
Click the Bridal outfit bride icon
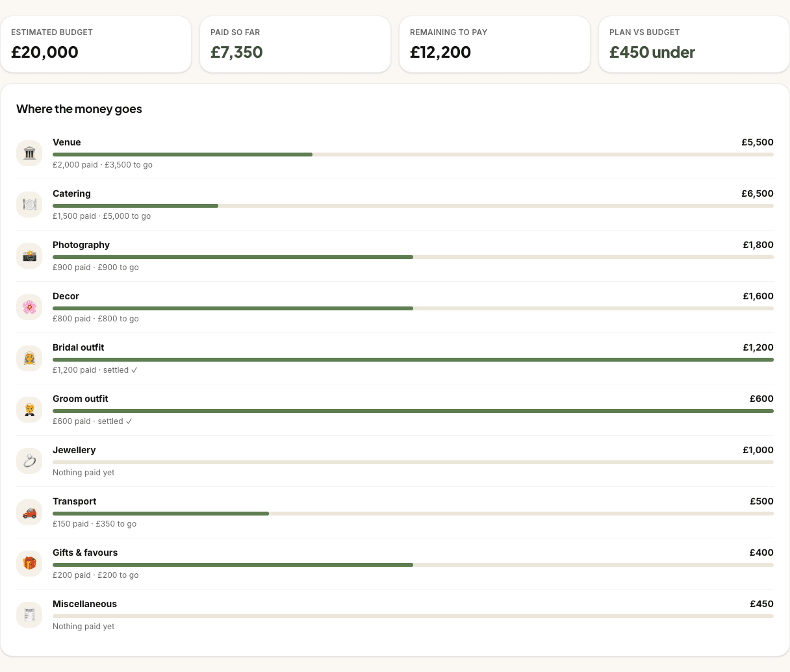tap(29, 358)
